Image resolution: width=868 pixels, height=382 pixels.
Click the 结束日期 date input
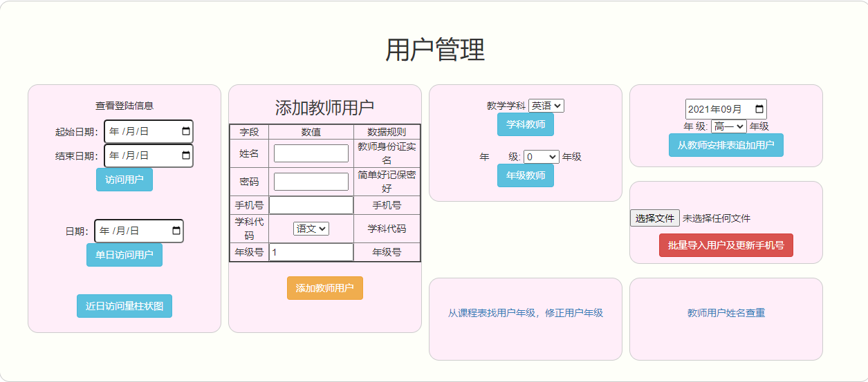point(149,155)
